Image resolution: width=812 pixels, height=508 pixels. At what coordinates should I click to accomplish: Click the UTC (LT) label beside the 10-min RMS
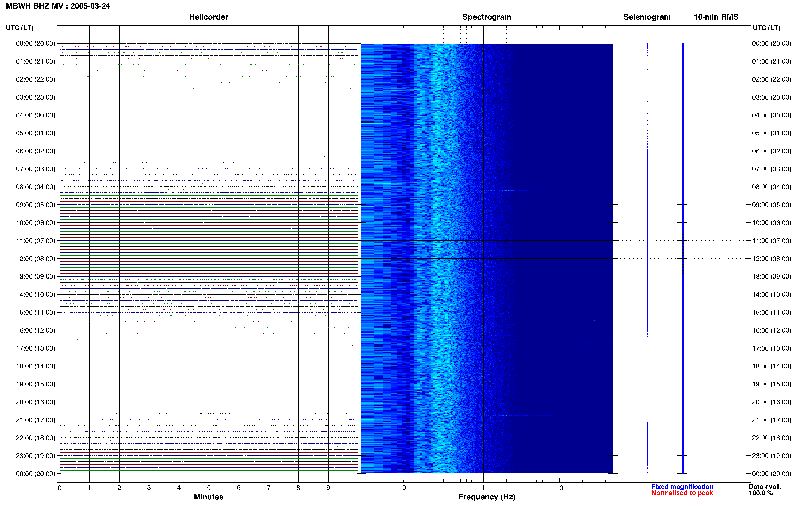click(766, 28)
